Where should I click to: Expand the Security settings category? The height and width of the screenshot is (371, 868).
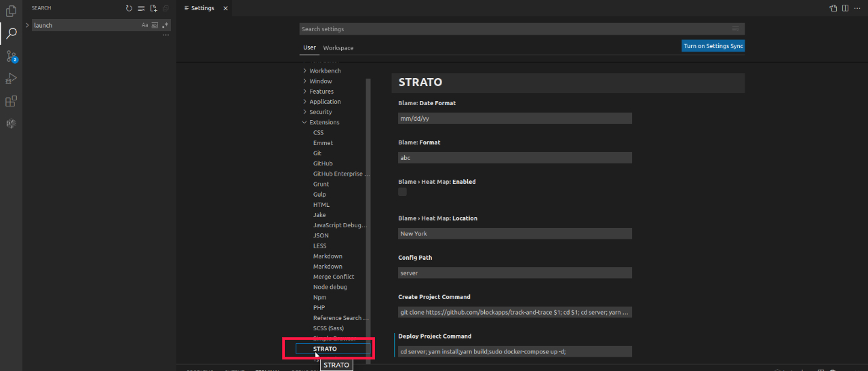click(321, 112)
